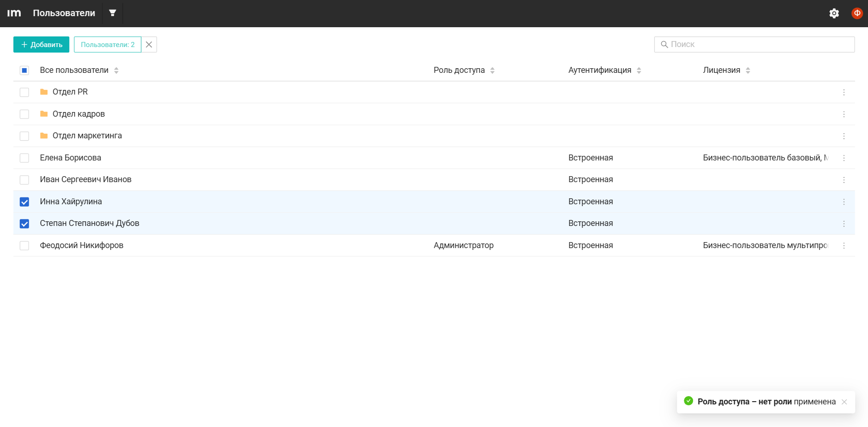
Task: Click the search magnifier icon
Action: point(664,44)
